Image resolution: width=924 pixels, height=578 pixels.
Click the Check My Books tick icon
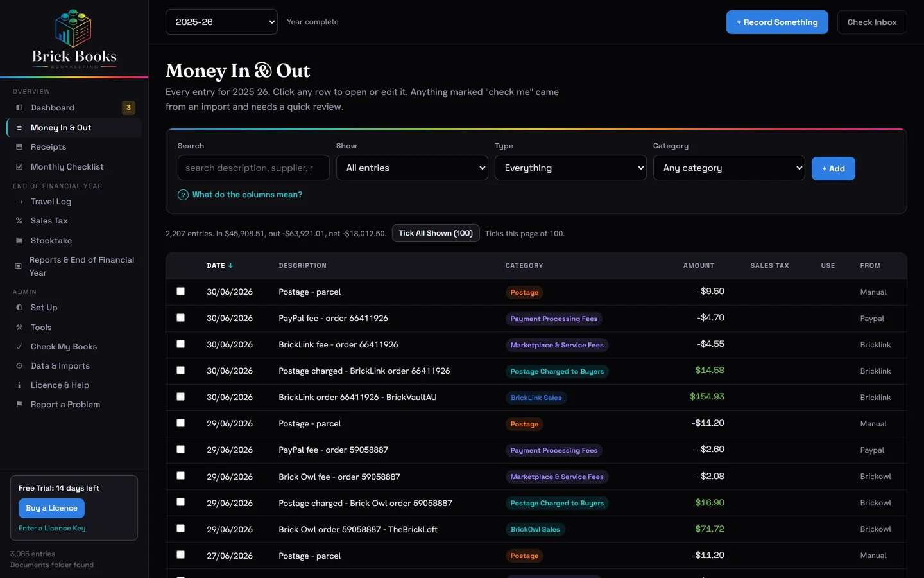(x=19, y=347)
